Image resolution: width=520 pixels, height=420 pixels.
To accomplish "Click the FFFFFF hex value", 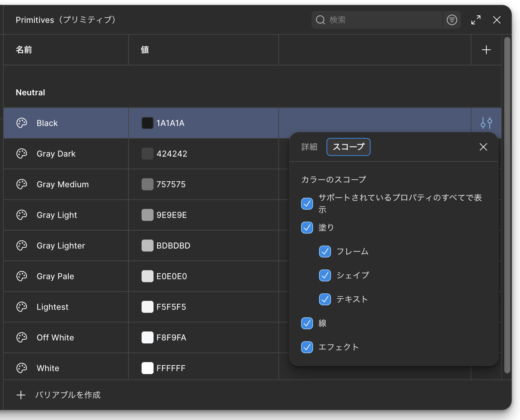I will coord(171,368).
